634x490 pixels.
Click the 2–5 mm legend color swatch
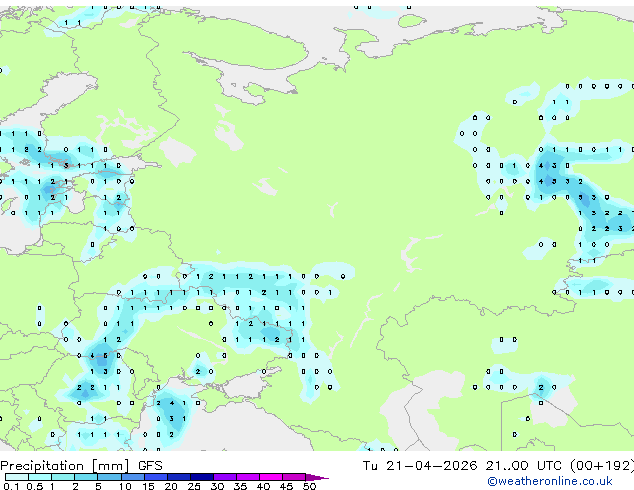click(86, 477)
